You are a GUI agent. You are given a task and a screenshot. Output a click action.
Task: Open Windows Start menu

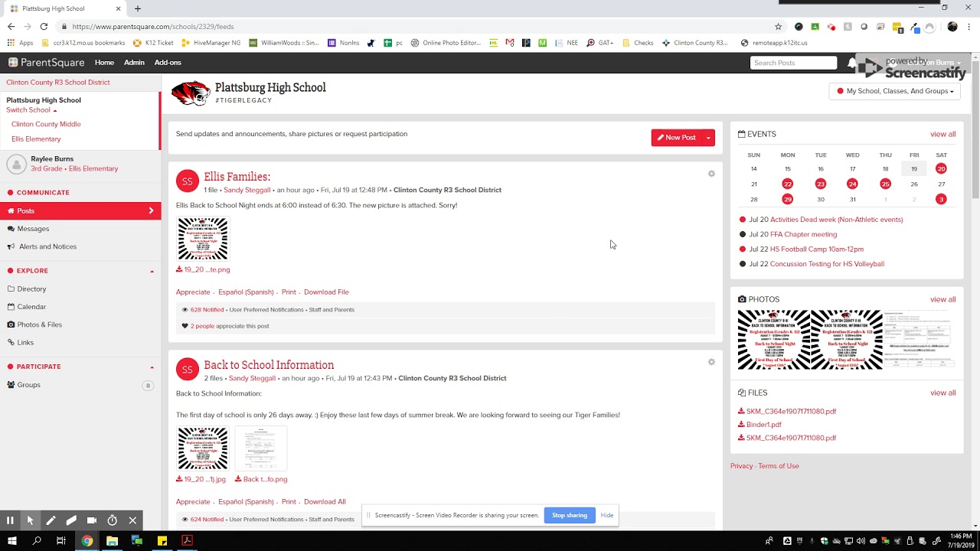(12, 541)
